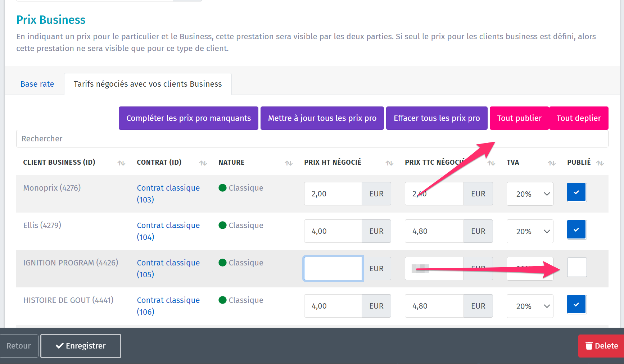Click the Nature column sort icon
Image resolution: width=624 pixels, height=364 pixels.
[x=289, y=163]
